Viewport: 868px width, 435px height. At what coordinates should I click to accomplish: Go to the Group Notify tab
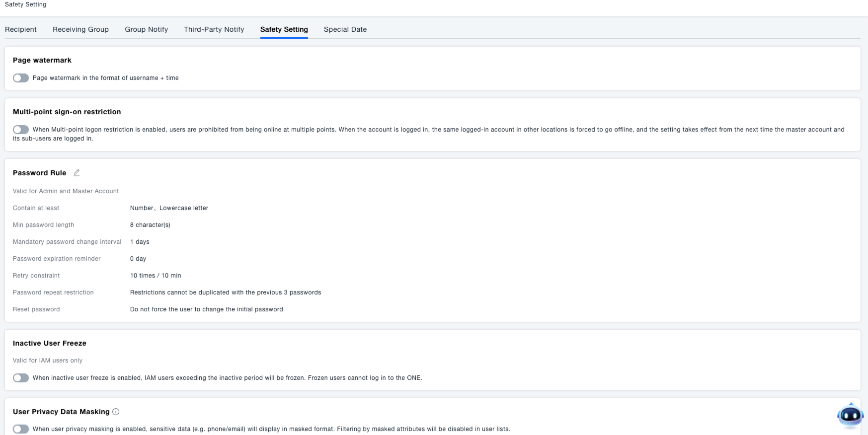click(x=146, y=29)
